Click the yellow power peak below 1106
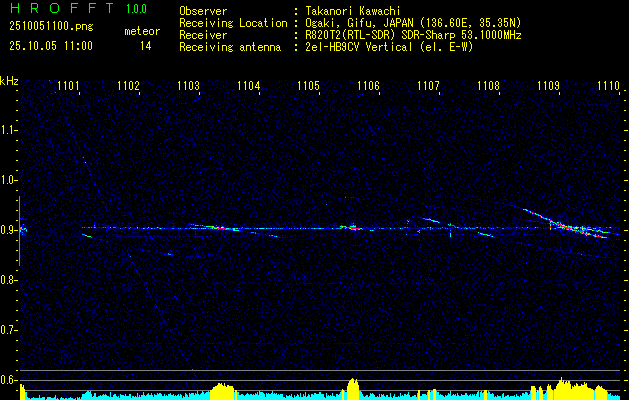The height and width of the screenshot is (400, 629). 353,388
